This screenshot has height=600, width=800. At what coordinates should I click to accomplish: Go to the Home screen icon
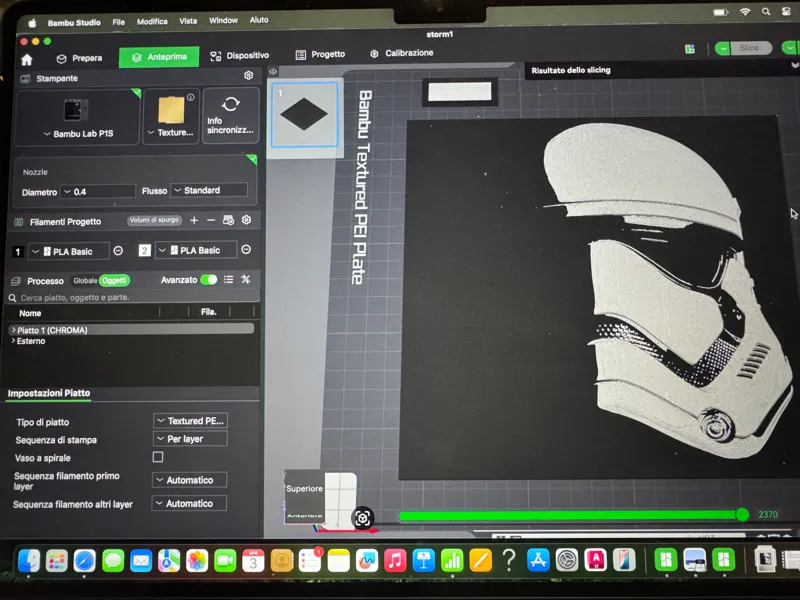pos(27,60)
